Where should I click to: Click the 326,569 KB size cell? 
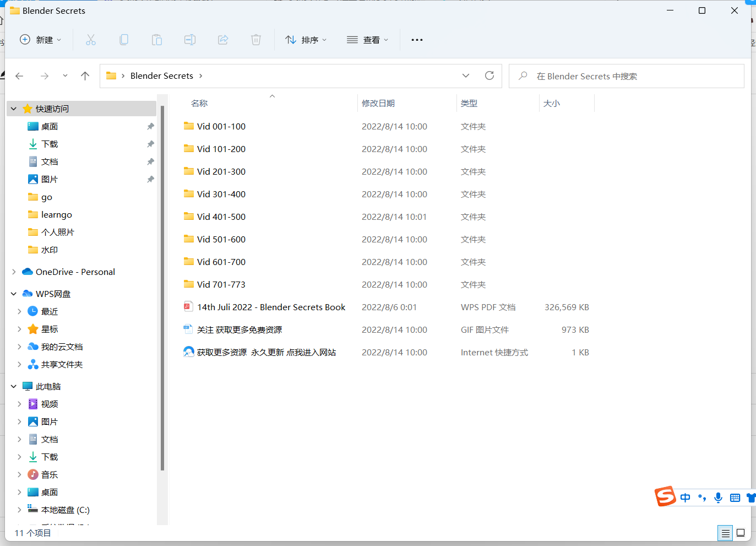coord(567,307)
